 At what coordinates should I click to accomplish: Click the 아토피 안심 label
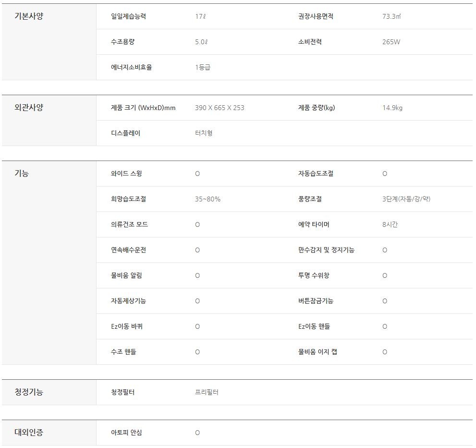[126, 433]
